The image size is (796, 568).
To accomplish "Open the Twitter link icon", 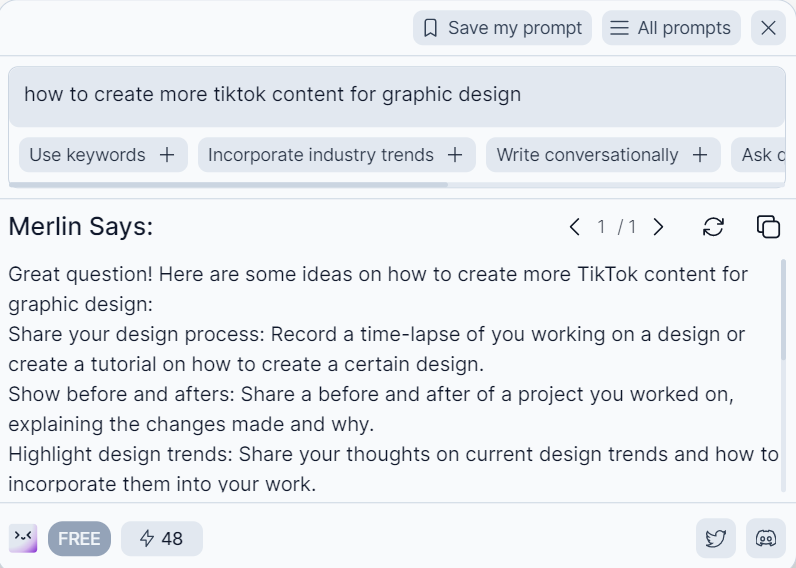I will point(716,539).
